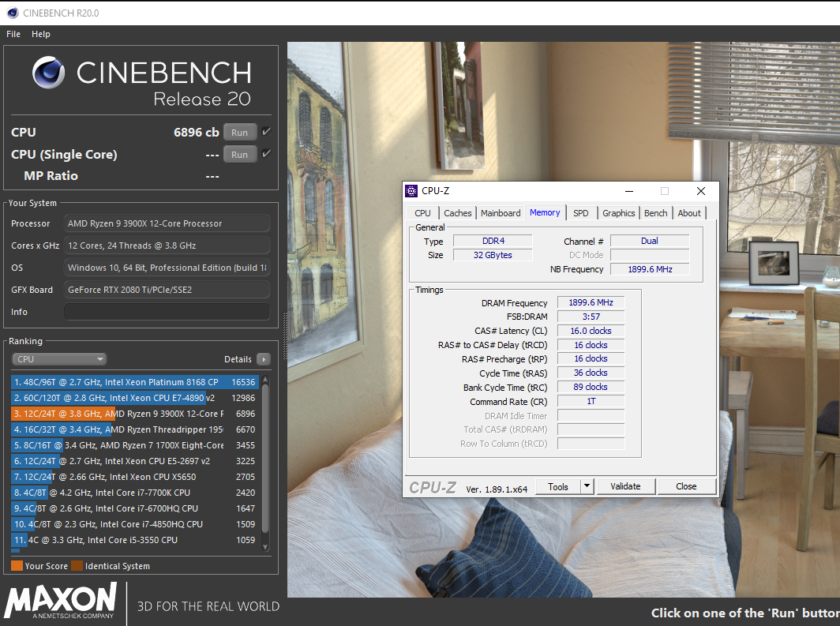Viewport: 840px width, 626px height.
Task: Click the Details arrow button in Ranking
Action: 263,358
